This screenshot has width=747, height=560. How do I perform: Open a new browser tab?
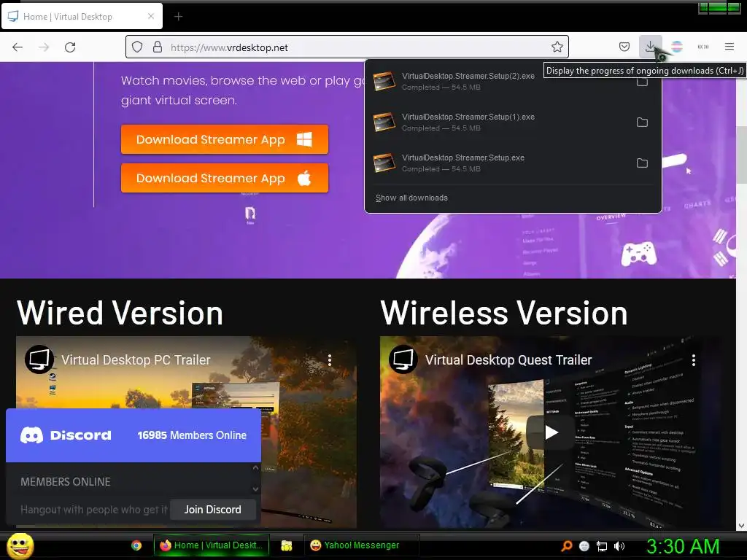178,17
